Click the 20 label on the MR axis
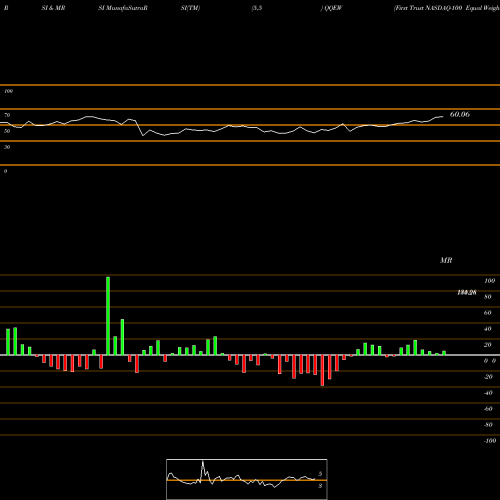Screen dimensions: 500x500 point(488,345)
